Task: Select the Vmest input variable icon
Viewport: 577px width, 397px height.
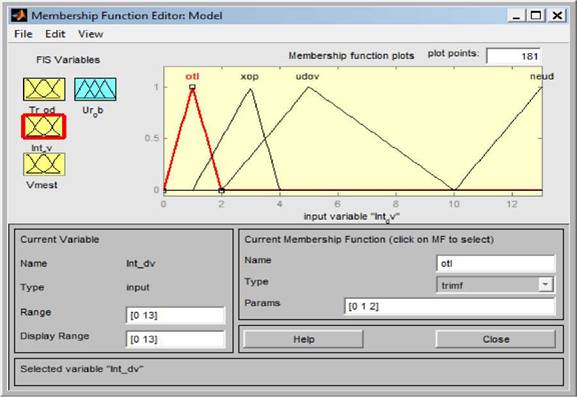Action: [44, 164]
